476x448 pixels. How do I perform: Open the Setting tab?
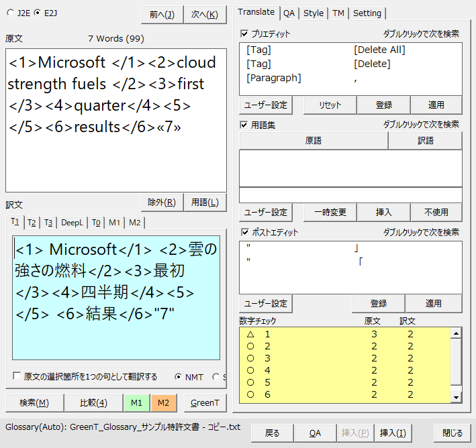pyautogui.click(x=367, y=13)
